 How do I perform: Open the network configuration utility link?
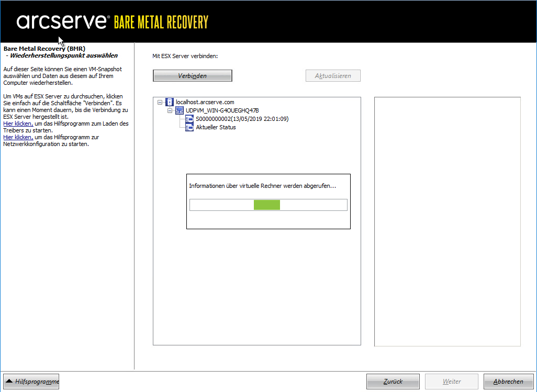(x=18, y=137)
